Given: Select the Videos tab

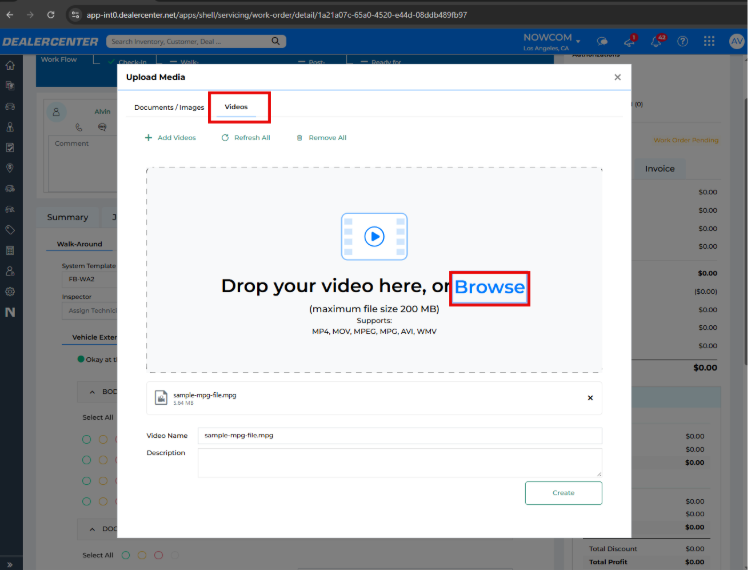Looking at the screenshot, I should (x=236, y=107).
